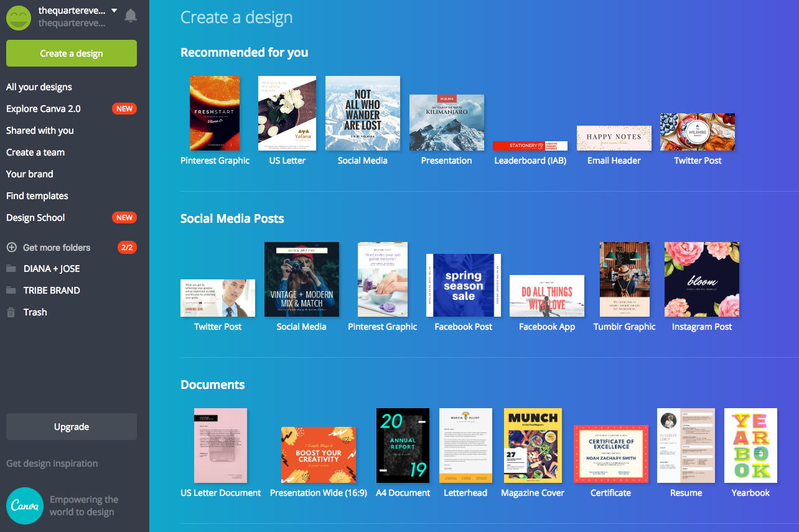Click the 2/2 folder count badge

pos(127,248)
